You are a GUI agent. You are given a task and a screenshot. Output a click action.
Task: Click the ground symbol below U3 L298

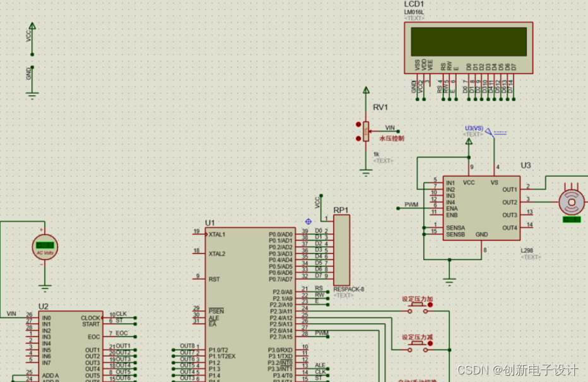coord(449,282)
